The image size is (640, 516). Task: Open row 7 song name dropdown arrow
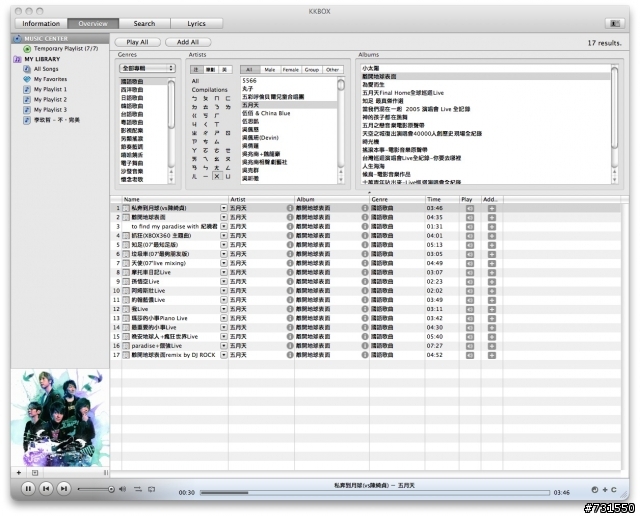click(224, 263)
